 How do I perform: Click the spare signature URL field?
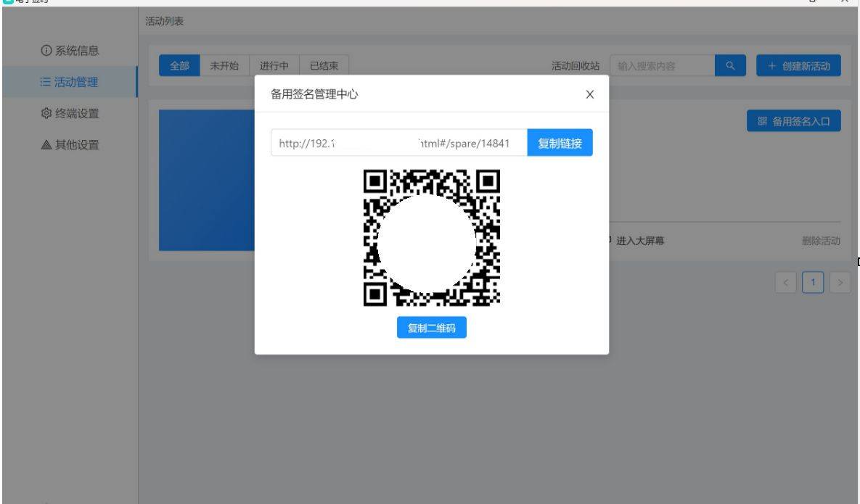[398, 143]
